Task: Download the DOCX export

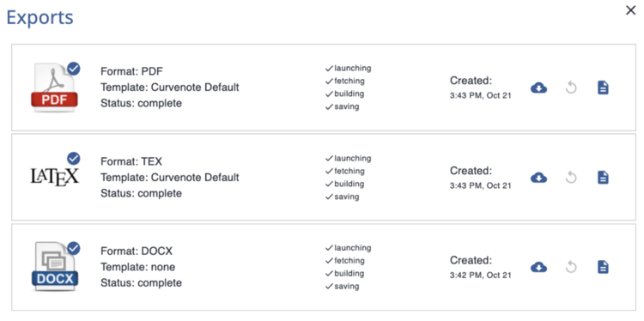Action: (538, 267)
